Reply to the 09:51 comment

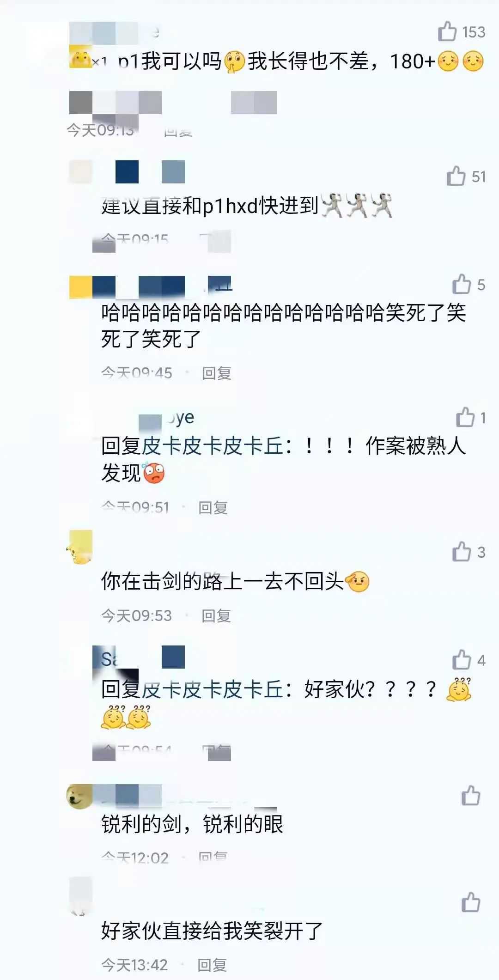213,507
